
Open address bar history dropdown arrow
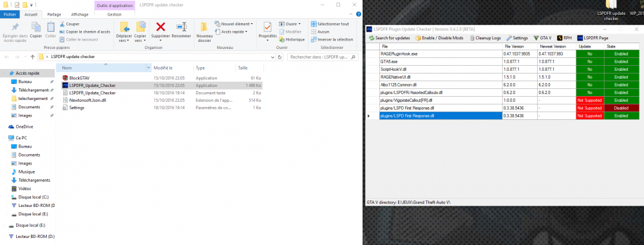point(273,57)
